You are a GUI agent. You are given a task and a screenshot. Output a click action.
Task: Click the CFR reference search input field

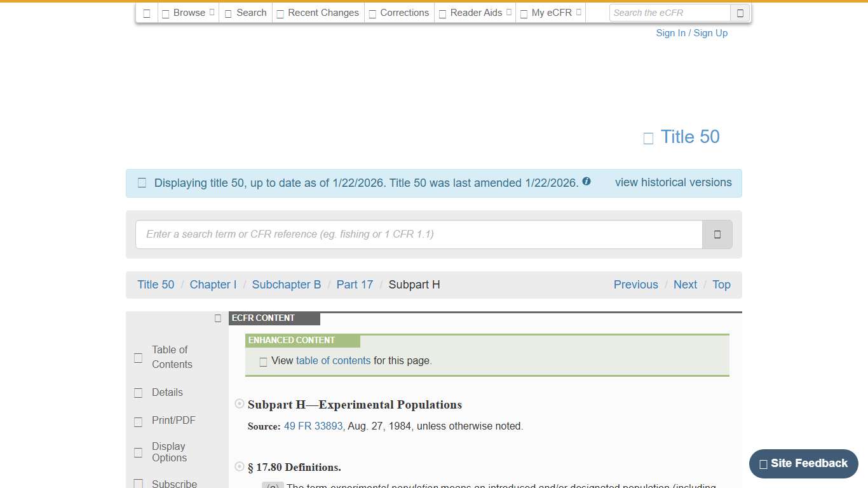419,234
